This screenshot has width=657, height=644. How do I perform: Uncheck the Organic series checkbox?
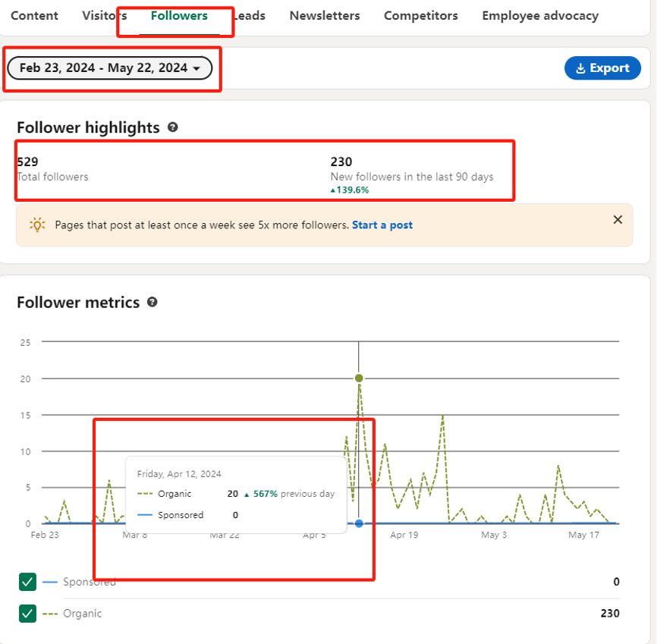[x=27, y=614]
